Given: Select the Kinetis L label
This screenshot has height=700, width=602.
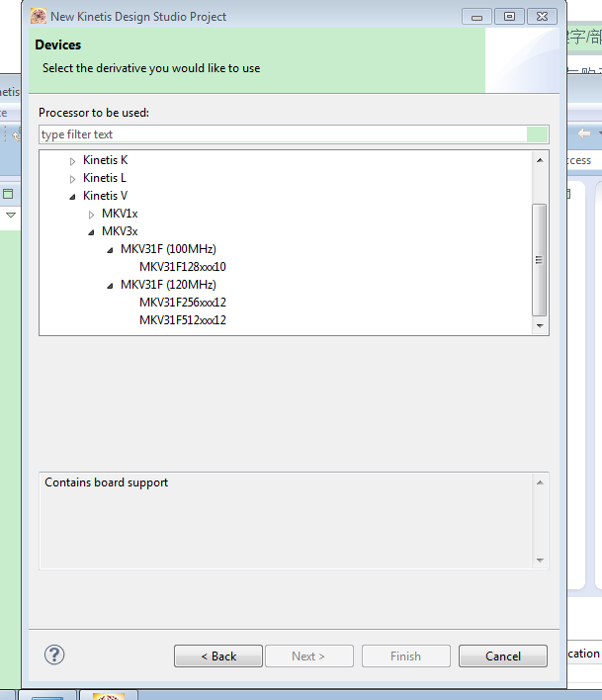Looking at the screenshot, I should [105, 178].
